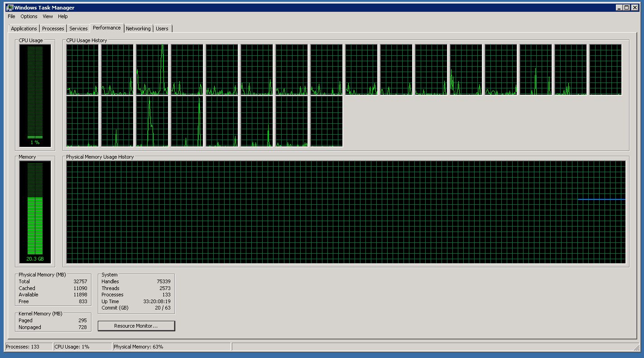This screenshot has height=358, width=644.
Task: Click the first CPU history graph in top row
Action: tap(82, 70)
